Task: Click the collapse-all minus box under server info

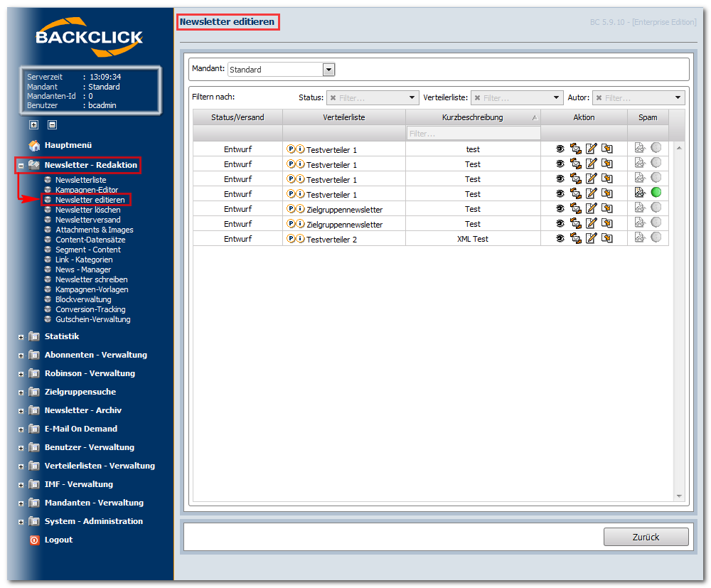Action: (53, 124)
